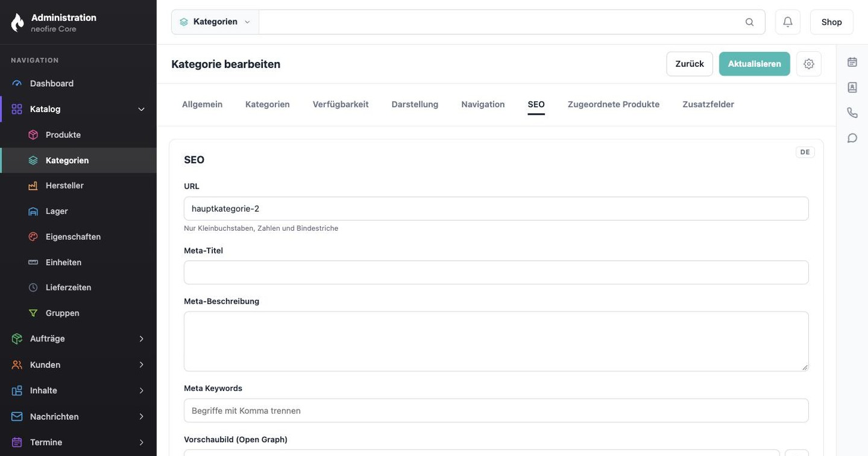Select the Kategorien tab in category editor
868x456 pixels.
point(268,104)
